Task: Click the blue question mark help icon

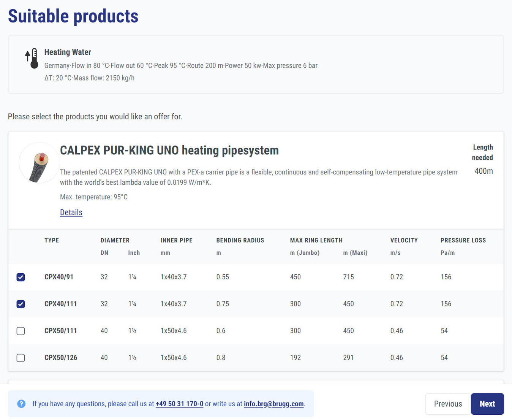Action: 22,404
